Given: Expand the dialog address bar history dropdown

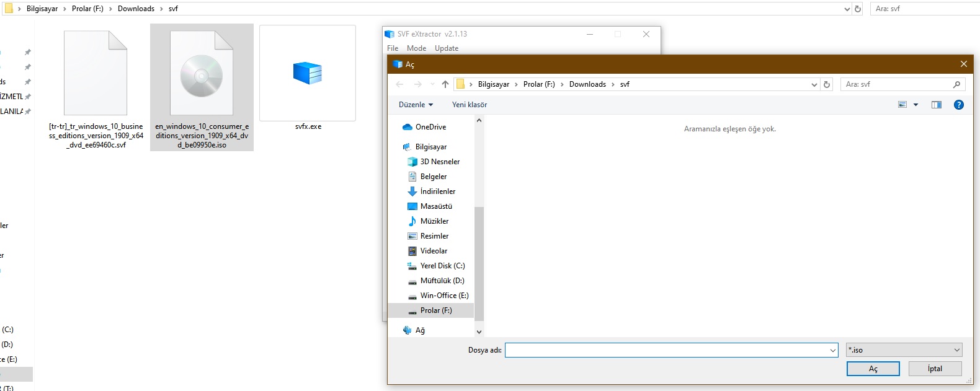Looking at the screenshot, I should tap(814, 84).
